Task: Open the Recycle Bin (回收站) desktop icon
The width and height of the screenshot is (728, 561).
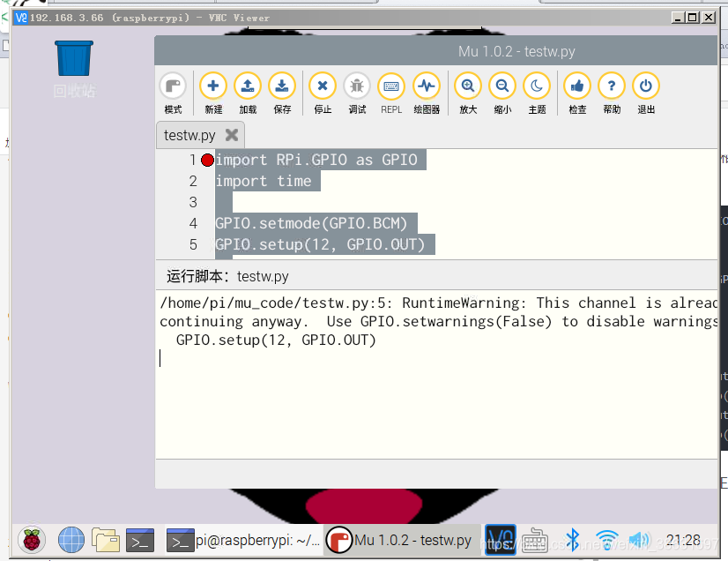Action: [x=74, y=69]
